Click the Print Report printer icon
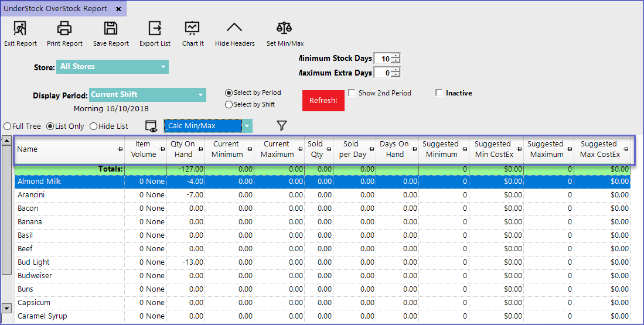 point(64,28)
